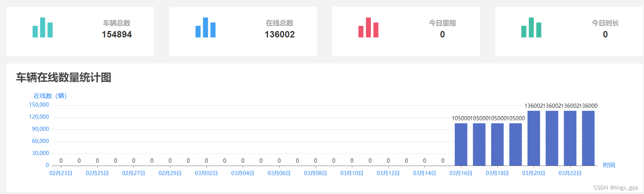
Task: Click the blue bar chart icon for 在线总数
Action: click(x=205, y=27)
